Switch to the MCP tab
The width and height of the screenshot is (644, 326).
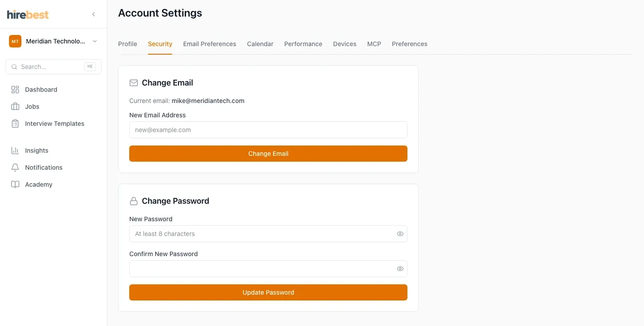pyautogui.click(x=374, y=44)
